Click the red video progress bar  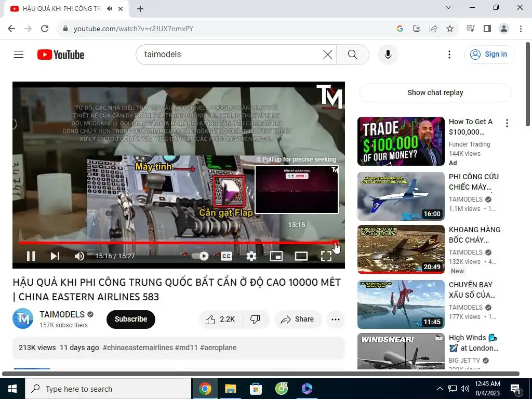177,243
